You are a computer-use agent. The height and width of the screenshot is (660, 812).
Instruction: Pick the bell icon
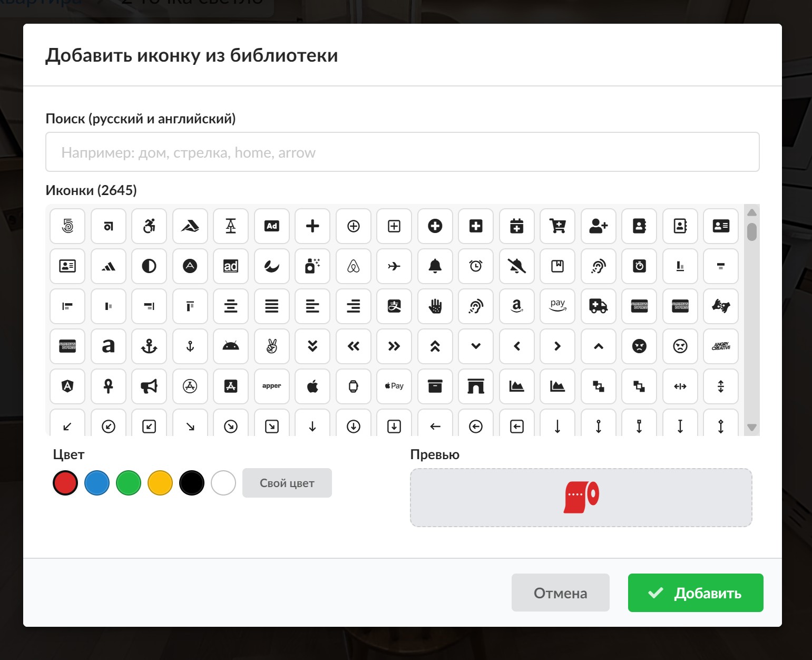point(435,266)
